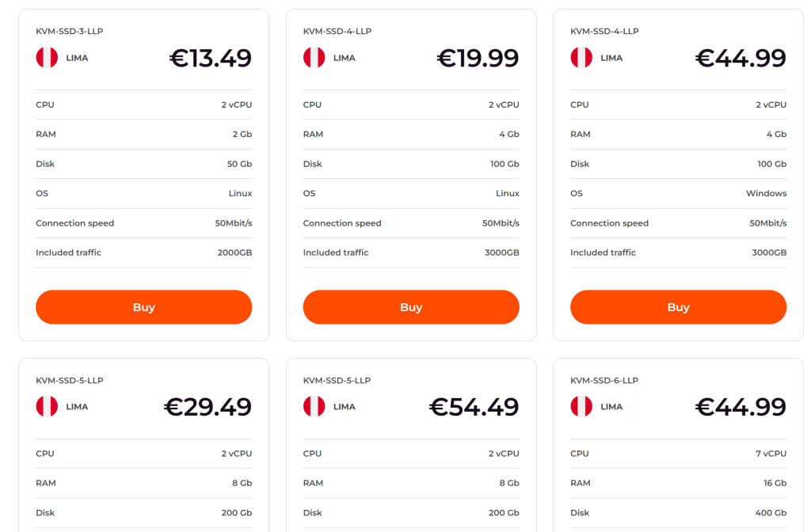Screen dimensions: 811x532
Task: Select the KVM-SSD-3-LLP plan title
Action: pyautogui.click(x=70, y=31)
